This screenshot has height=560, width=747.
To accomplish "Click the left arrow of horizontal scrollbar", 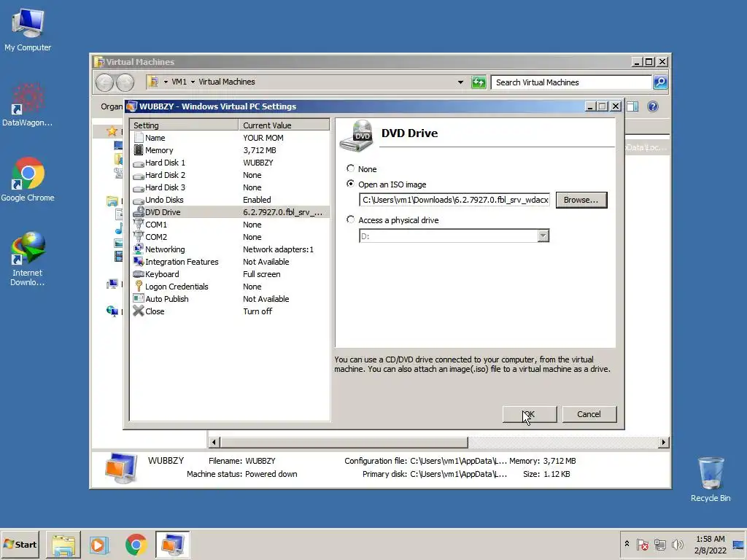I will point(214,443).
